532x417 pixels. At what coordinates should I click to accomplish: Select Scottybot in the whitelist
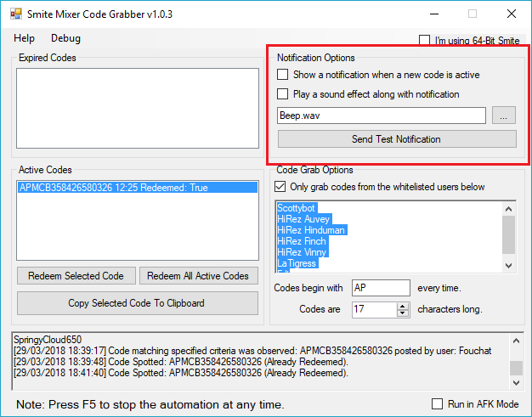coord(297,208)
